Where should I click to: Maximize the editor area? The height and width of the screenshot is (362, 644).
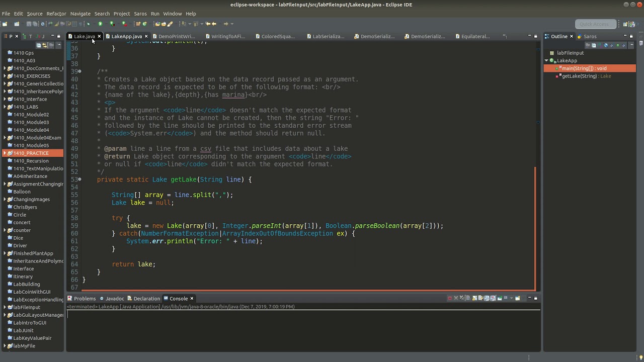coord(535,36)
